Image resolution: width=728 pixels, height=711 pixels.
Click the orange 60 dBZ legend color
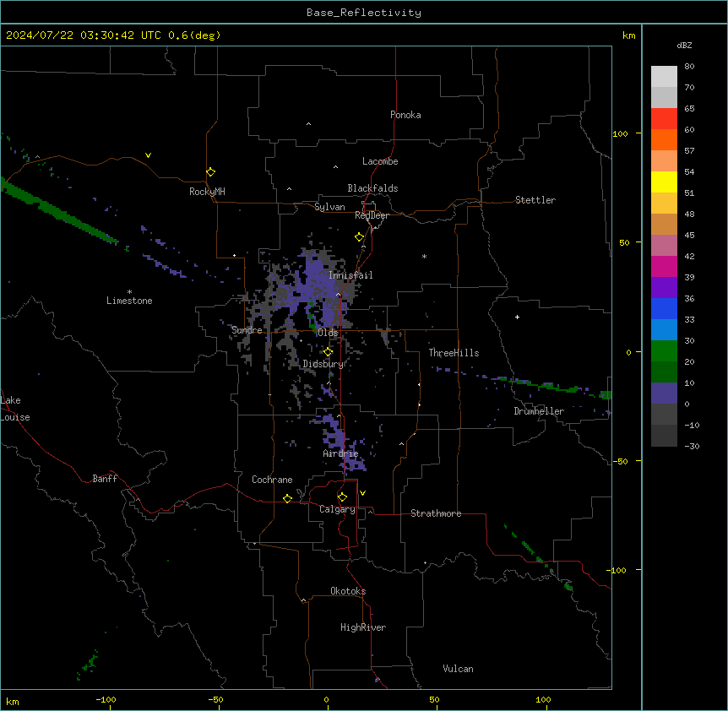(664, 139)
